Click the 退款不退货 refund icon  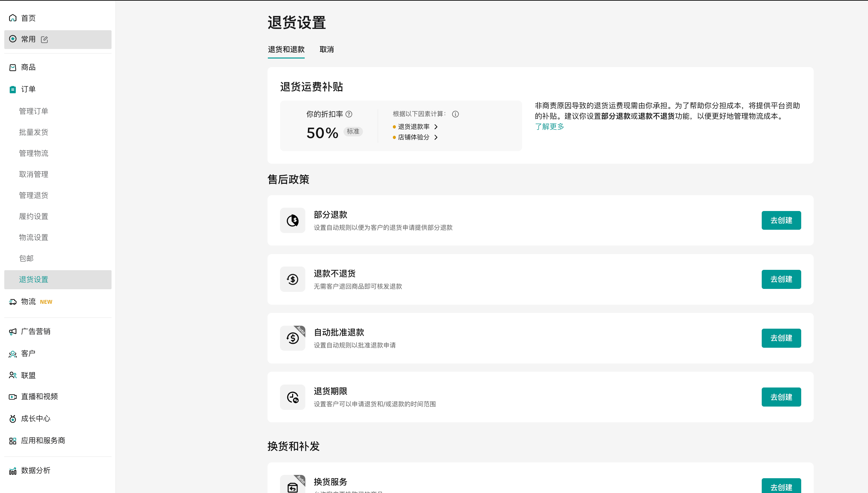pyautogui.click(x=293, y=279)
